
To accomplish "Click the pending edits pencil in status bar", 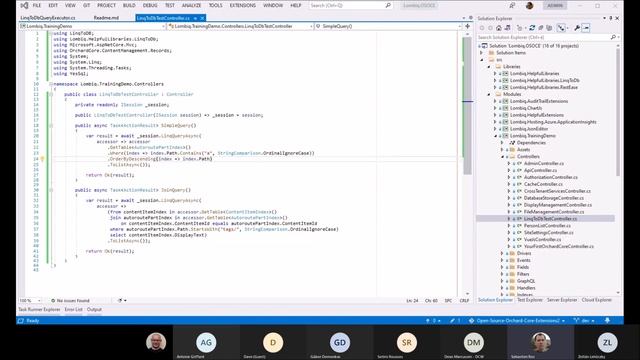I will point(452,320).
